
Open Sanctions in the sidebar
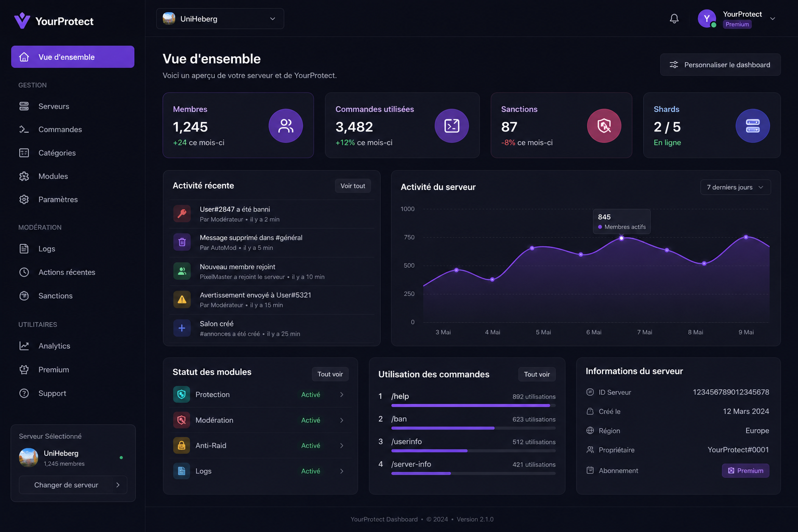click(x=73, y=296)
